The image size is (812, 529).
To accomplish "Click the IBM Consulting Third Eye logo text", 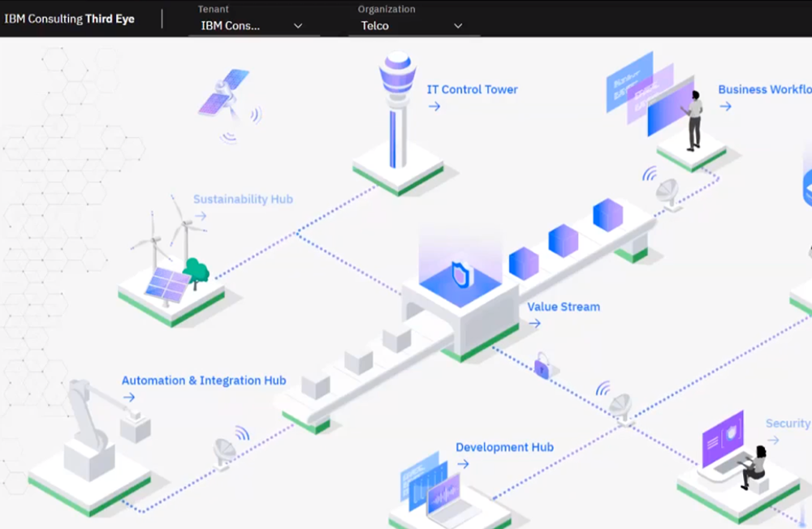I will tap(69, 19).
